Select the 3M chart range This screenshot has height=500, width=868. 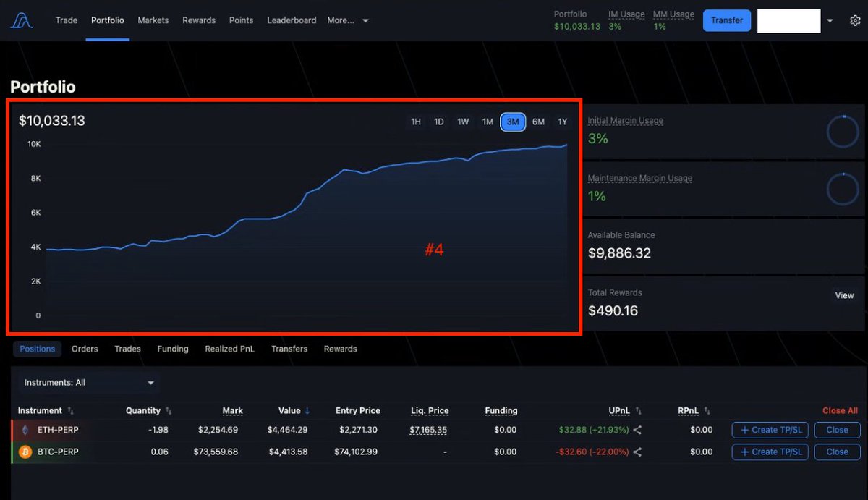click(x=513, y=122)
